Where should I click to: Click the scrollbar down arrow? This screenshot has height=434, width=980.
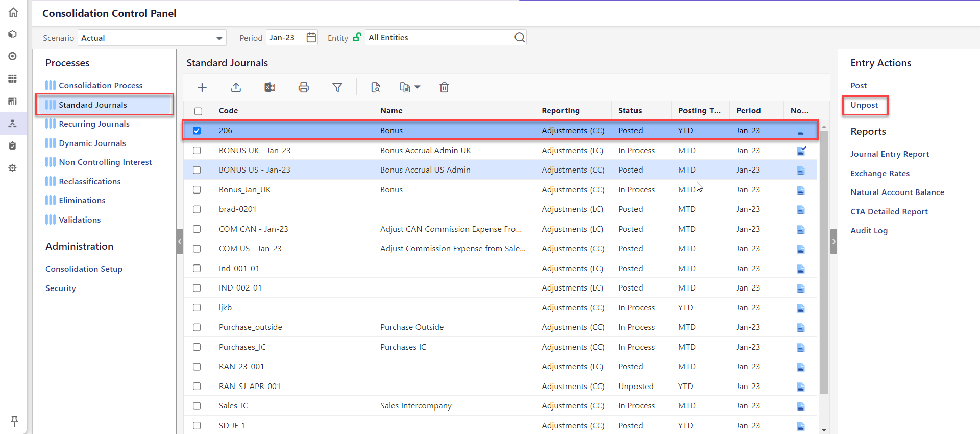pyautogui.click(x=824, y=430)
